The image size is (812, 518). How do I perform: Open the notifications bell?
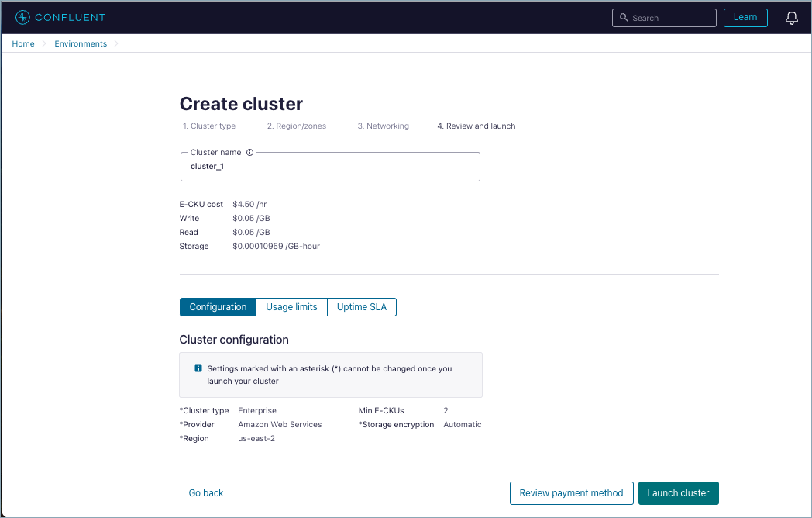coord(791,17)
